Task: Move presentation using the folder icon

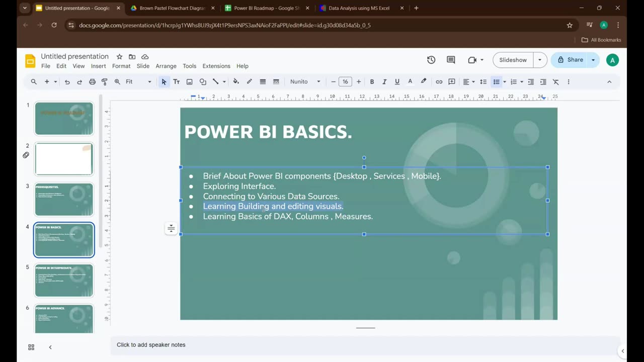Action: click(132, 57)
